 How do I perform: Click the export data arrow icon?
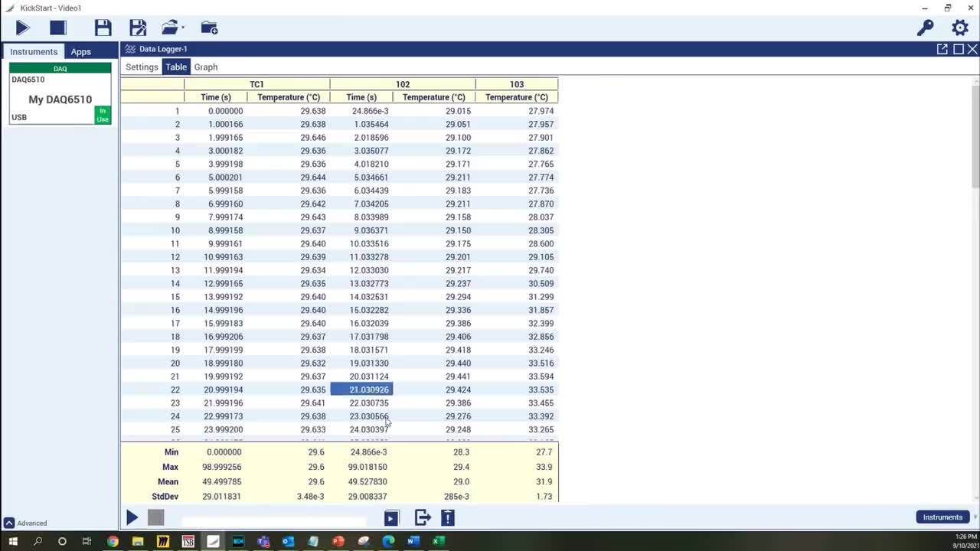[423, 518]
